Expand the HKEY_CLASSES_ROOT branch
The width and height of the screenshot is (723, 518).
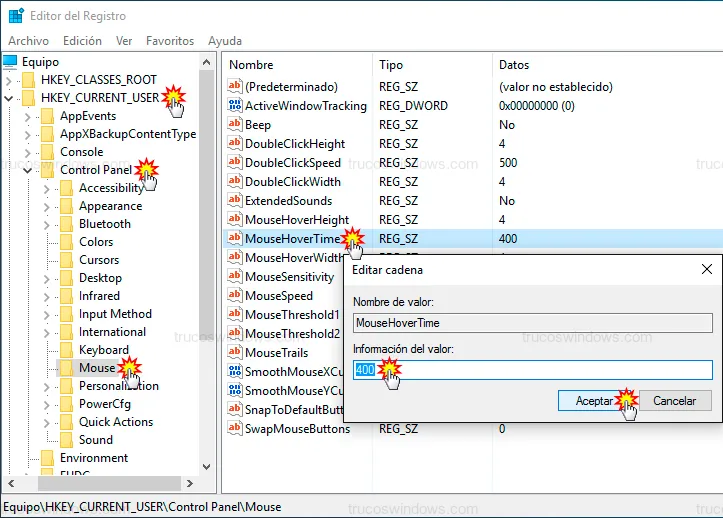pos(10,80)
